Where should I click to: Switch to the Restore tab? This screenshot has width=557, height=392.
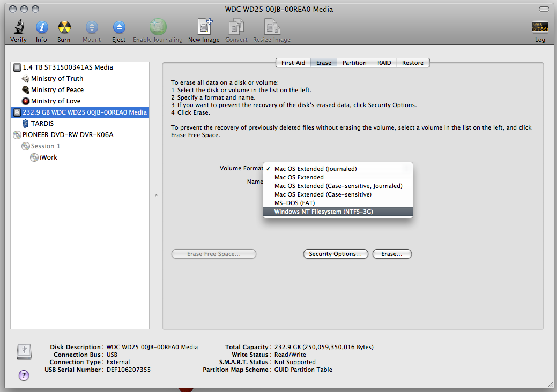(x=412, y=63)
